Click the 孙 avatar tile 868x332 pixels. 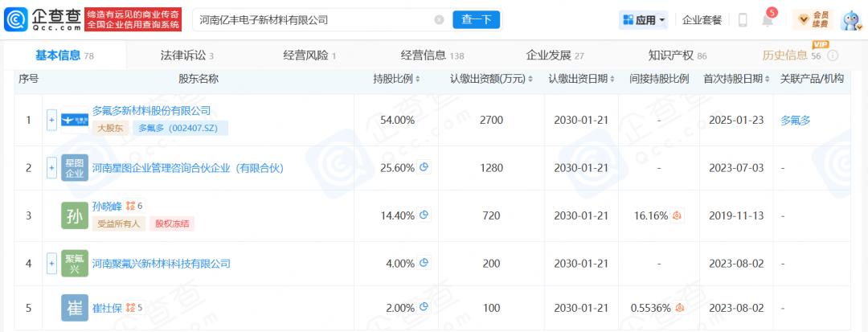point(75,215)
